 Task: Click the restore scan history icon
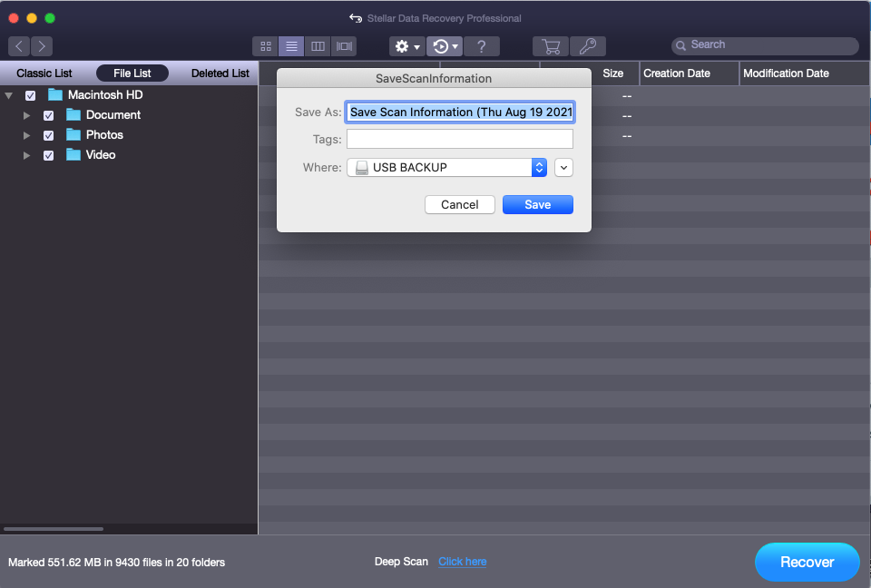click(445, 46)
